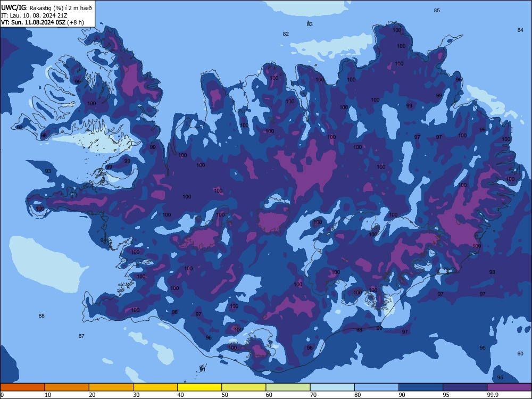
Task: Click the '88' humidity value off the southwest coast
Action: coord(41,316)
